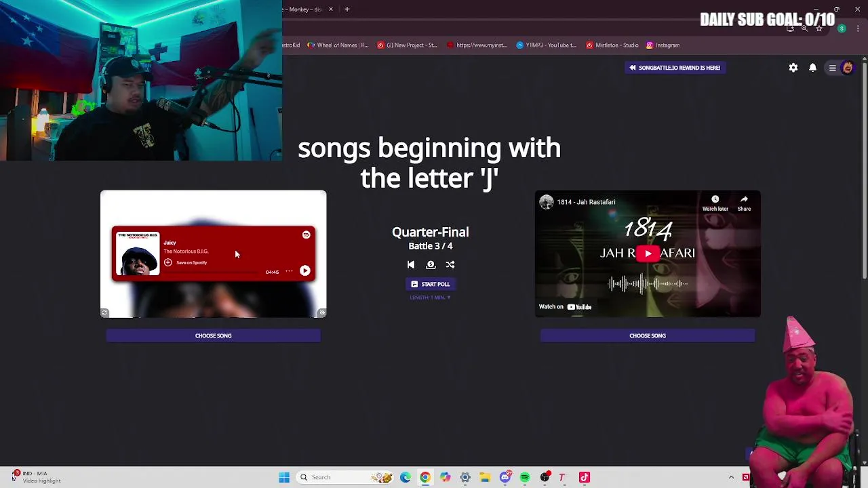Open Discord from taskbar
This screenshot has width=868, height=488.
[x=505, y=477]
